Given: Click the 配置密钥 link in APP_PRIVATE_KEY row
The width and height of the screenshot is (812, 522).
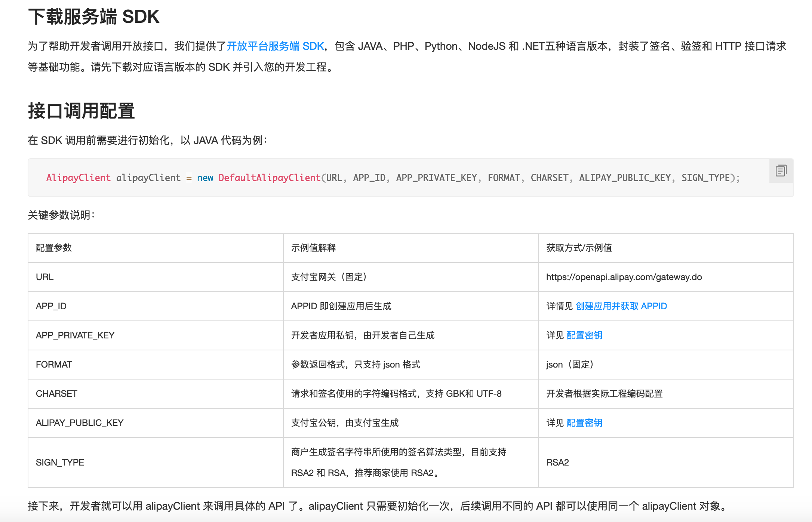Looking at the screenshot, I should (584, 335).
